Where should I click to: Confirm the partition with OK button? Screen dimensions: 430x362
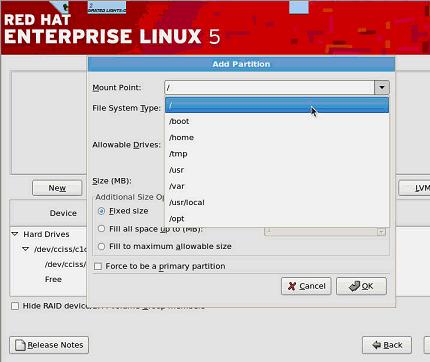tap(361, 286)
